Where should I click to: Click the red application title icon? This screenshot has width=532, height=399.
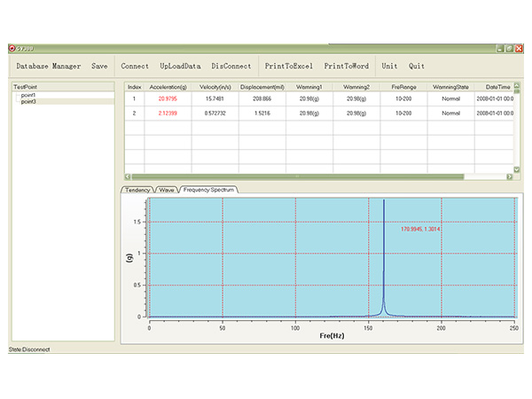click(x=12, y=48)
